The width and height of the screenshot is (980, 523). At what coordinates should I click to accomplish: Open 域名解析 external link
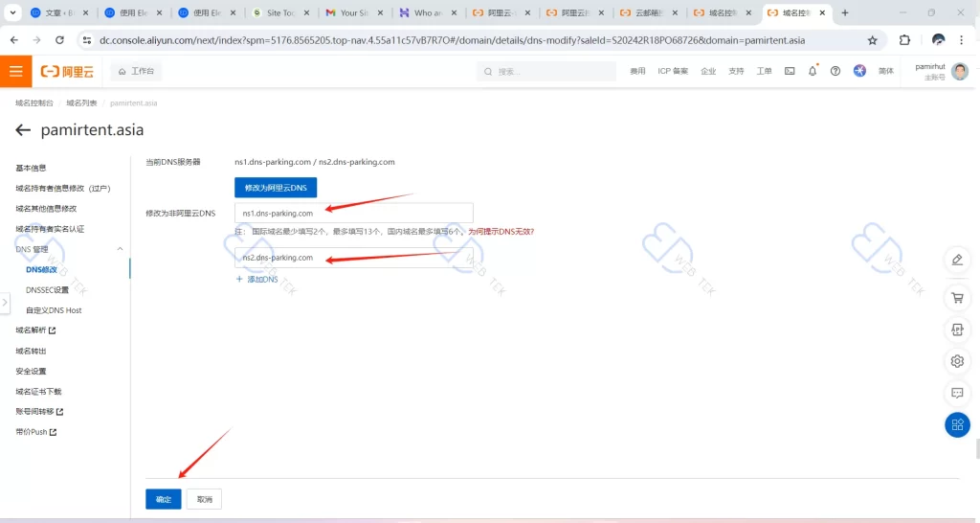tap(35, 330)
